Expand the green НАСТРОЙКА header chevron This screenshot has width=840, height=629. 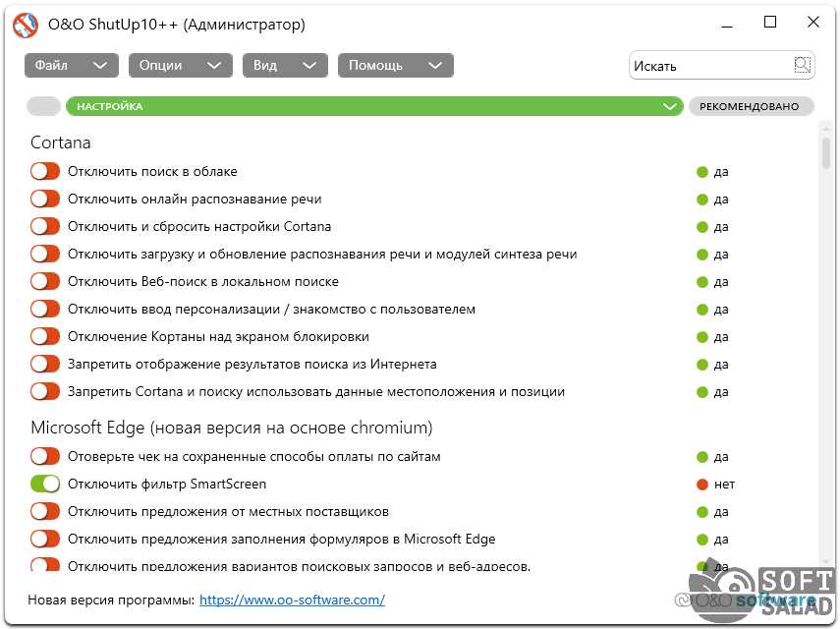click(671, 106)
